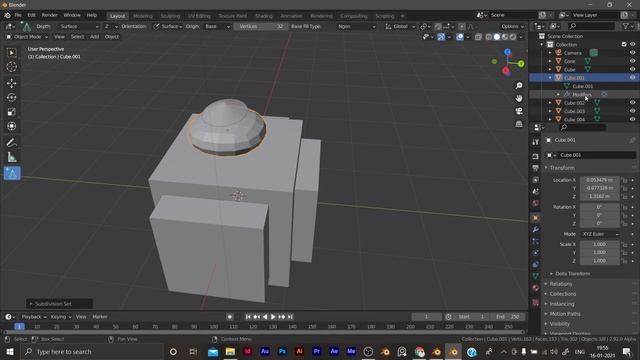Toggle viewport overlays button
The width and height of the screenshot is (640, 360).
point(460,37)
